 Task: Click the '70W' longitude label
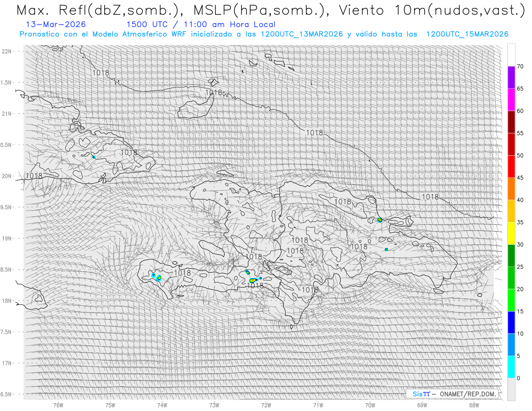point(370,405)
